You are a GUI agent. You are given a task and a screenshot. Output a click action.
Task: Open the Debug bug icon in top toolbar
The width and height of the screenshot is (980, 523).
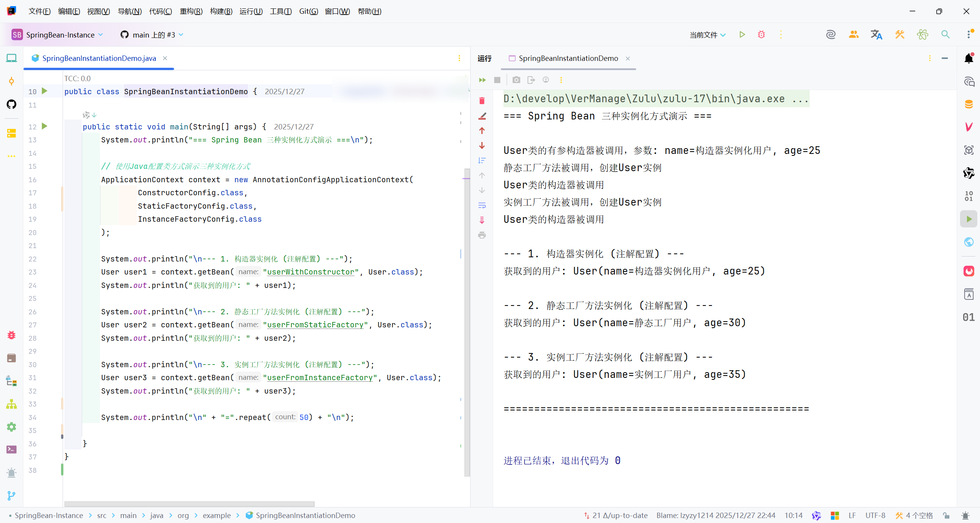coord(761,35)
